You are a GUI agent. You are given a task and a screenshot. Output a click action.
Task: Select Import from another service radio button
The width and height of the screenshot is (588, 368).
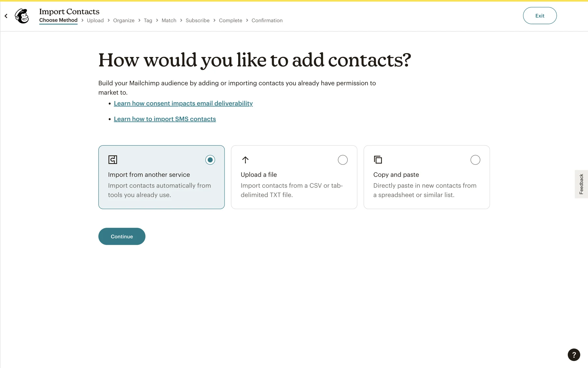(x=210, y=160)
